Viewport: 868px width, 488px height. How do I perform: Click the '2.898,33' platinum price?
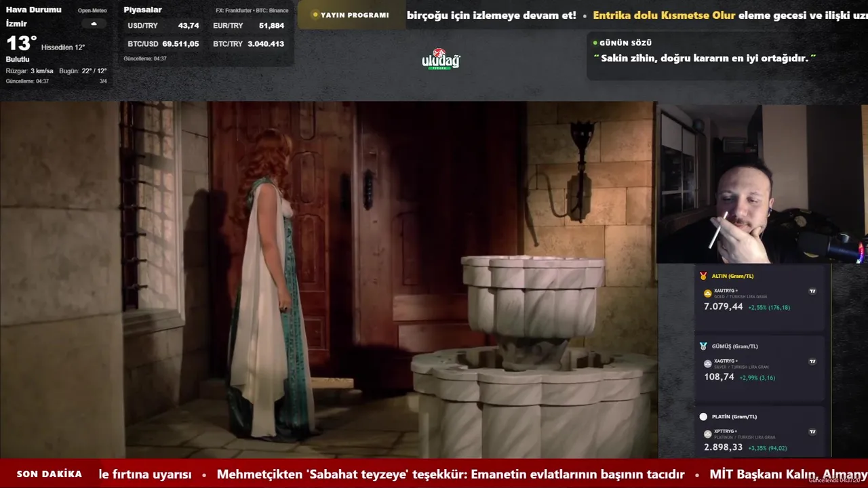(723, 447)
